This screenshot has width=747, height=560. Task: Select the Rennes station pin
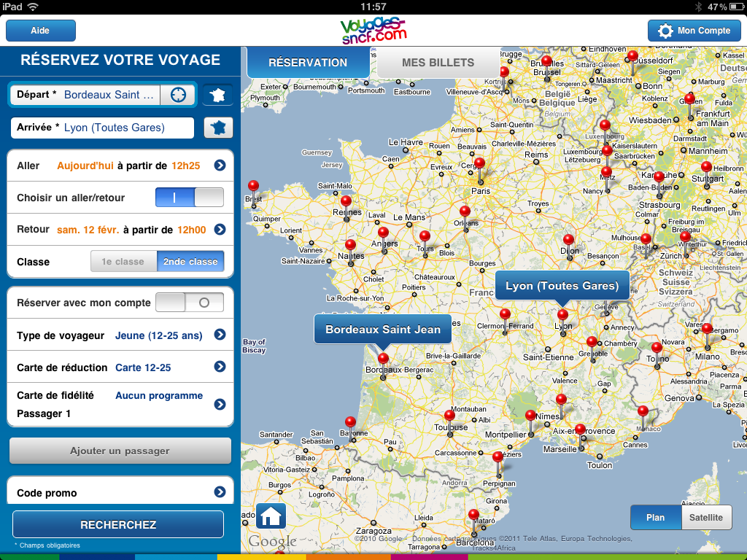347,208
